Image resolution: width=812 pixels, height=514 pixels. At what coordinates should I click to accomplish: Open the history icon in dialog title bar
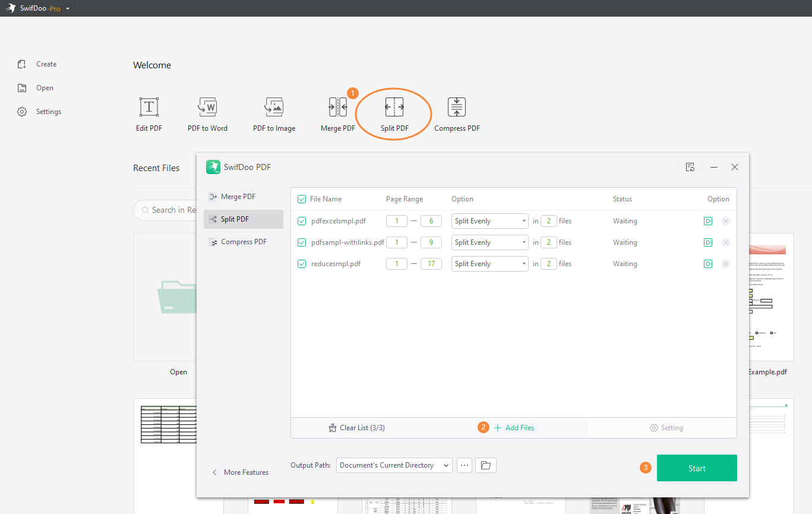pos(690,168)
